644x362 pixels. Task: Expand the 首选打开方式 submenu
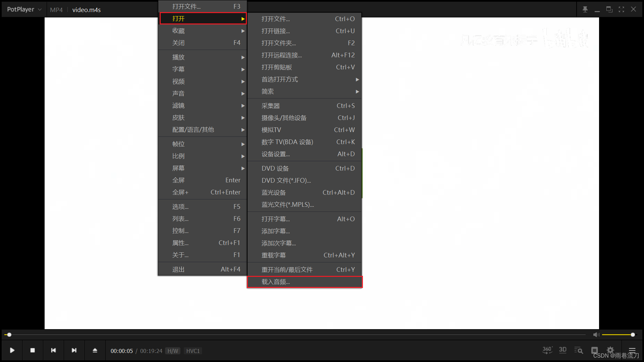click(x=305, y=79)
